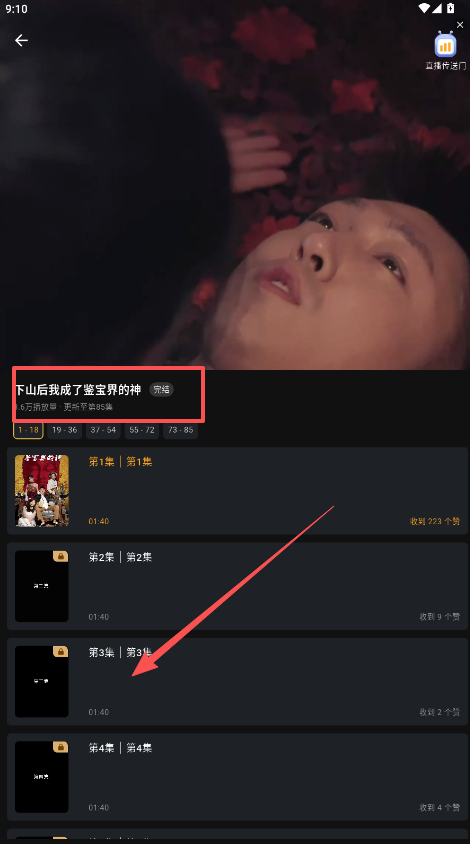The height and width of the screenshot is (844, 470).
Task: Play 第4集 episode row
Action: (237, 777)
